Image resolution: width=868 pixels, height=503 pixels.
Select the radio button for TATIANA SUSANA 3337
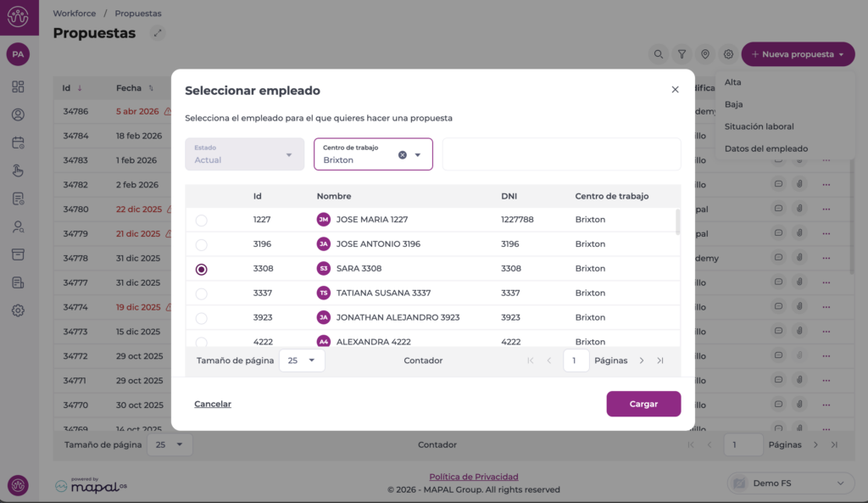tap(201, 293)
